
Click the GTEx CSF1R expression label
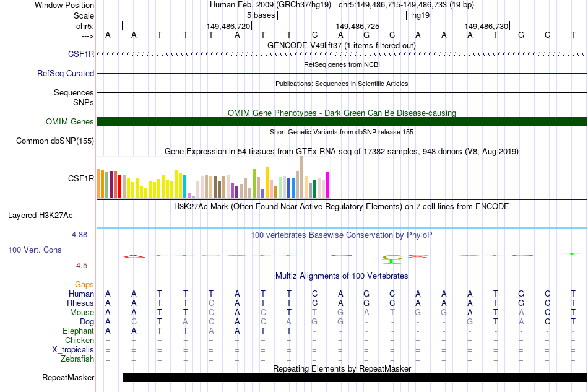tap(81, 178)
